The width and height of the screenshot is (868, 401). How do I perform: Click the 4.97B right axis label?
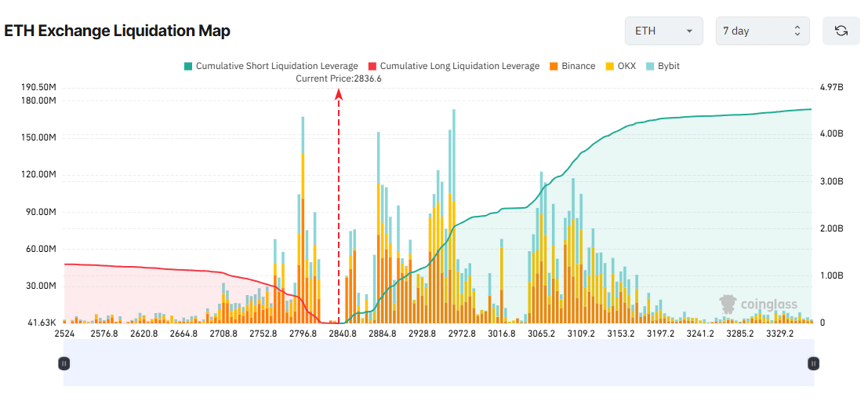tap(830, 86)
